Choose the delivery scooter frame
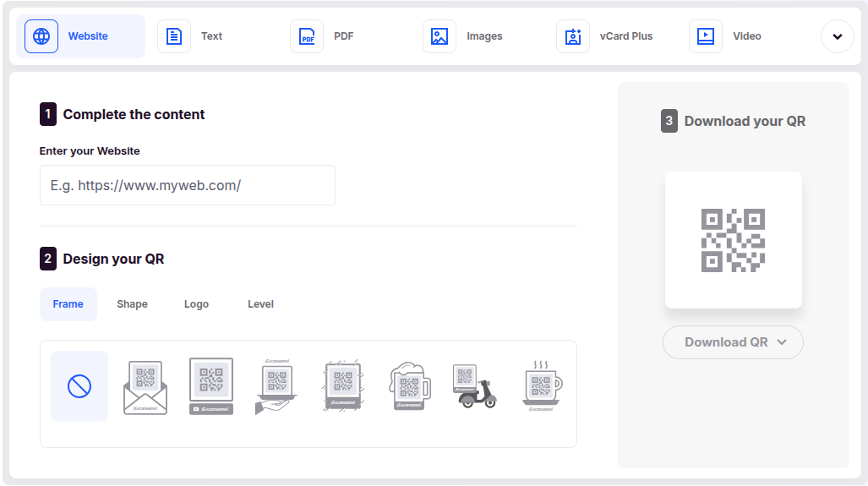 (474, 387)
